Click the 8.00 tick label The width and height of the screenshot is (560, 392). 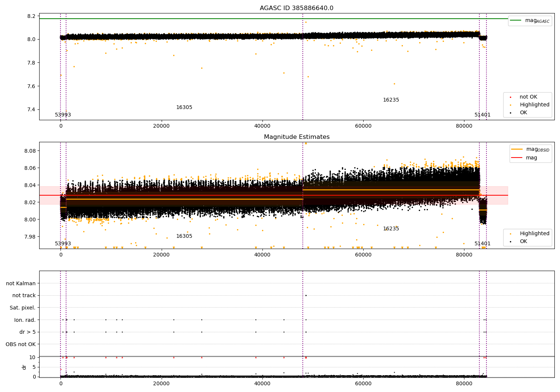click(30, 220)
